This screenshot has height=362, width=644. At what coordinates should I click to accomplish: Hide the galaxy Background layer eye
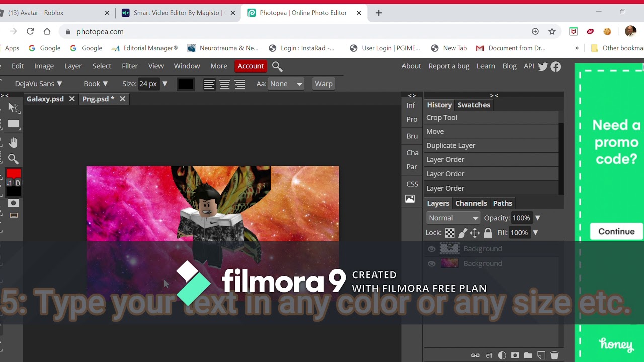(x=431, y=264)
